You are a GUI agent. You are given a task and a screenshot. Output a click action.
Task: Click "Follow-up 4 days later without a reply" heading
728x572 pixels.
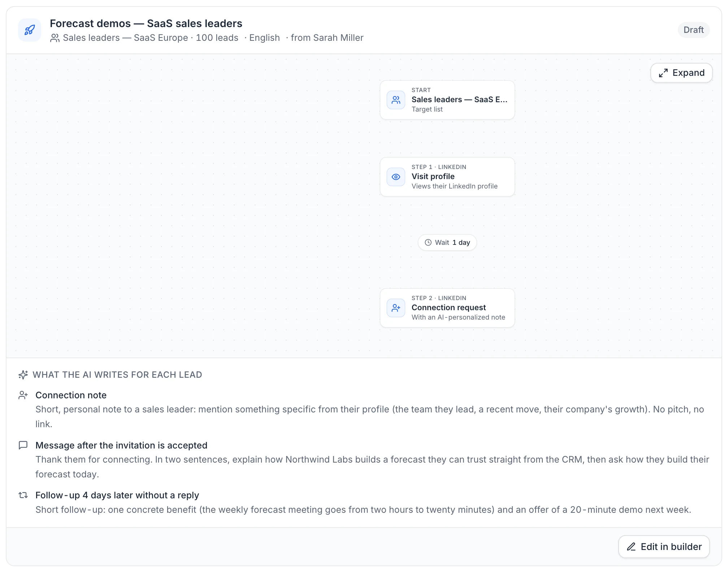coord(117,495)
